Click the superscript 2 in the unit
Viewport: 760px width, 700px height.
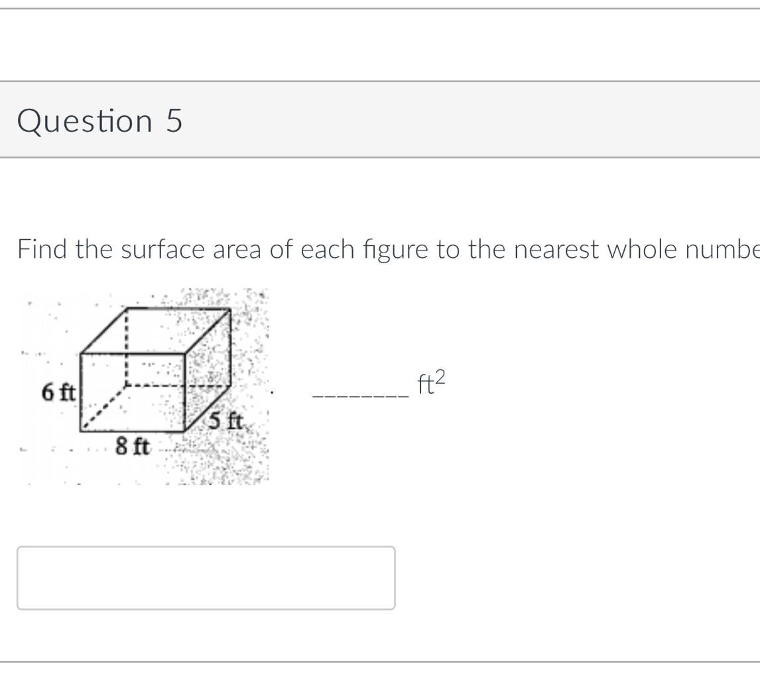coord(441,377)
